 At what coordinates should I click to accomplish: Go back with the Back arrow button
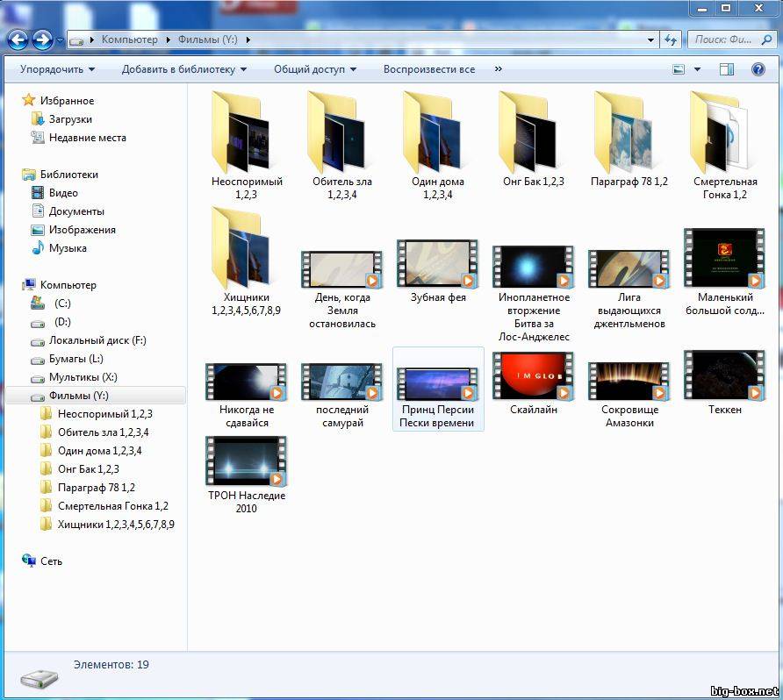pyautogui.click(x=18, y=40)
